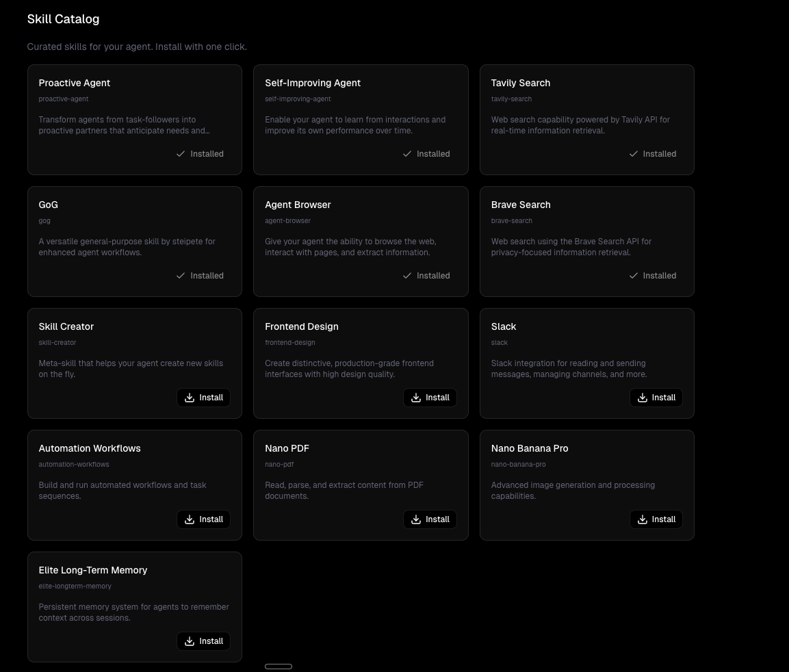
Task: Click the download icon on Nano PDF
Action: pos(416,519)
